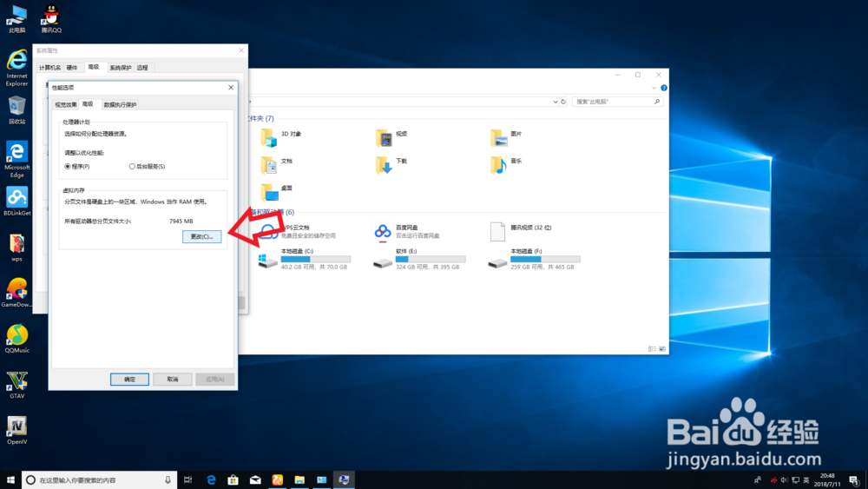868x489 pixels.
Task: Open the 百度网盘 device entry
Action: pos(407,232)
